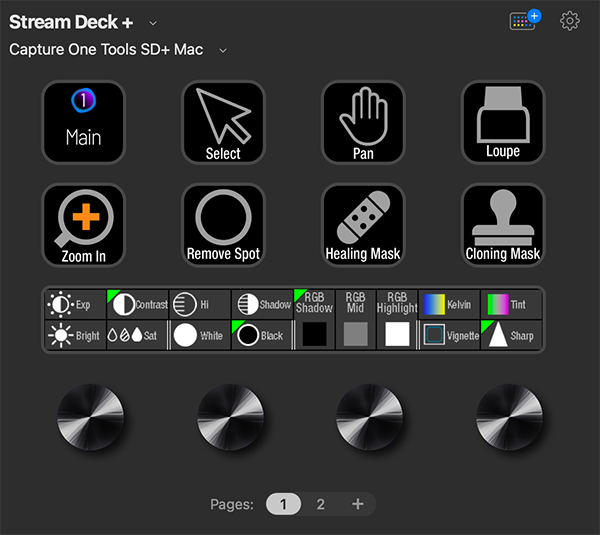The height and width of the screenshot is (535, 600).
Task: Select the Contrast dial cell
Action: (138, 305)
